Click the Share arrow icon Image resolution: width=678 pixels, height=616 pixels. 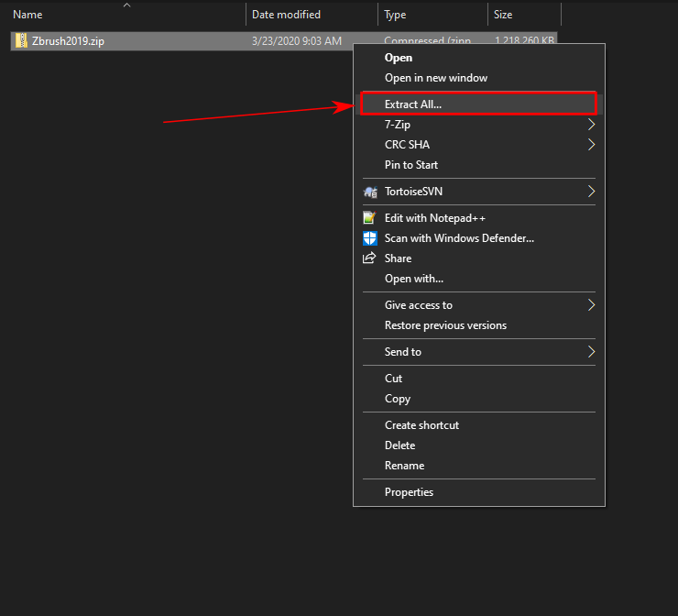click(369, 258)
